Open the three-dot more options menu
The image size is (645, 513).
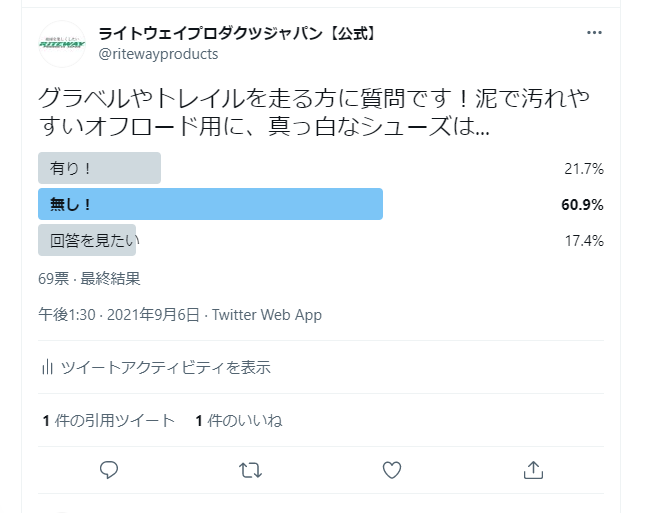click(x=594, y=32)
